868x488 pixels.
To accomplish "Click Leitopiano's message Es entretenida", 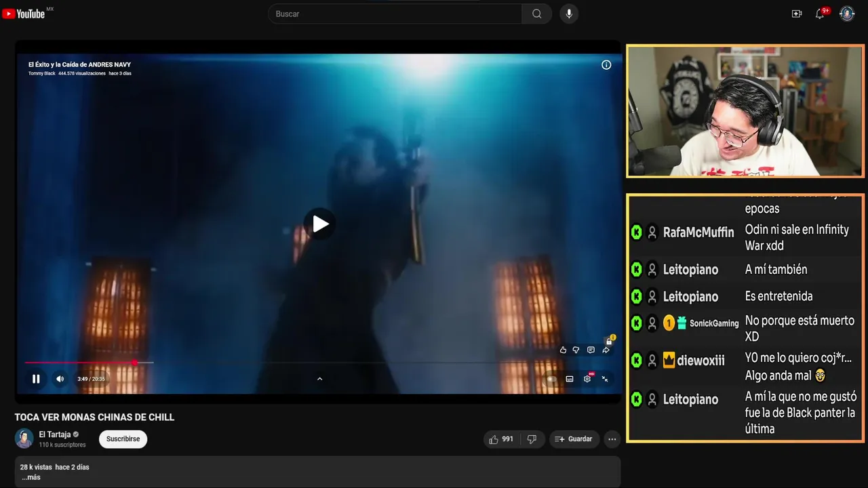I will click(x=778, y=296).
